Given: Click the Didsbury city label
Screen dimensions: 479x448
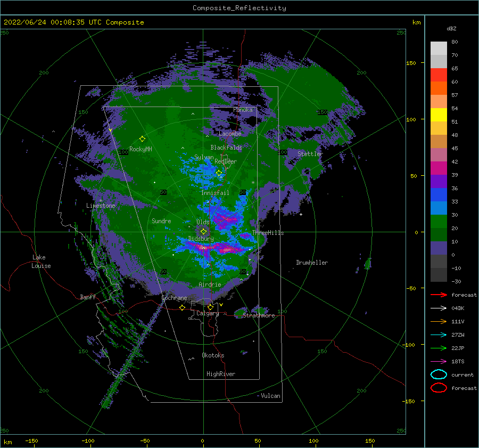Looking at the screenshot, I should (x=201, y=239).
